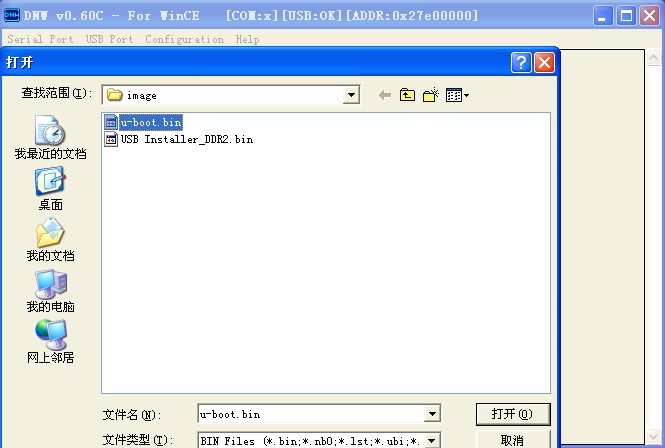The image size is (665, 448).
Task: Open the My Documents (我的文档) shortcut
Action: click(50, 239)
